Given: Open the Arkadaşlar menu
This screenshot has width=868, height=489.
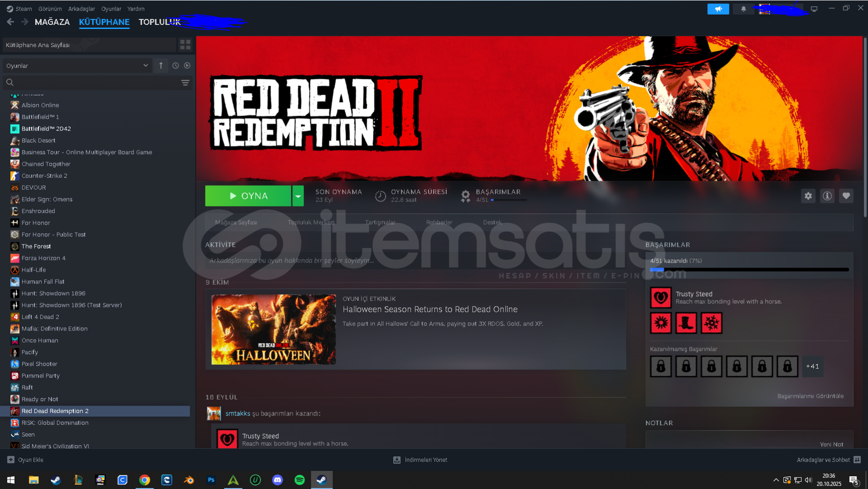Looking at the screenshot, I should tap(81, 9).
